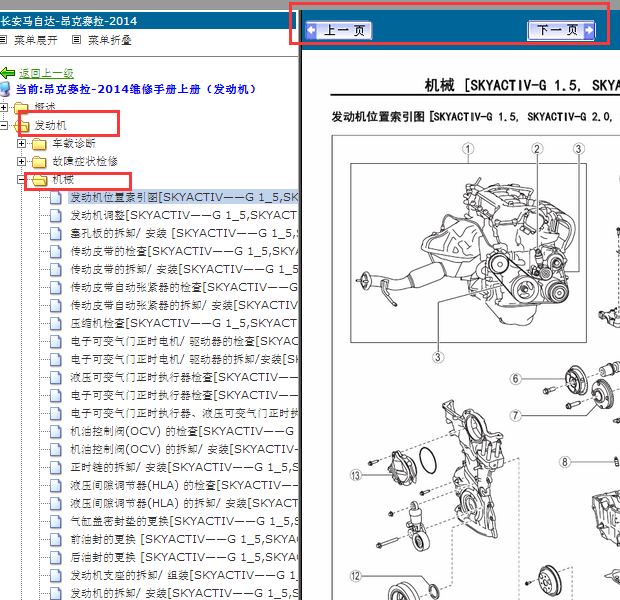
Task: Click 菜单折叠 to collapse all menus
Action: (110, 40)
